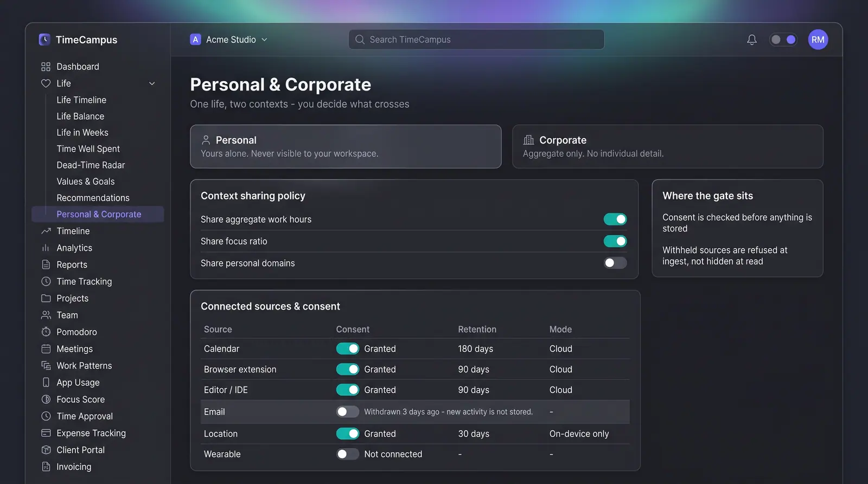The image size is (868, 484).
Task: Select the Personal context card
Action: coord(346,146)
